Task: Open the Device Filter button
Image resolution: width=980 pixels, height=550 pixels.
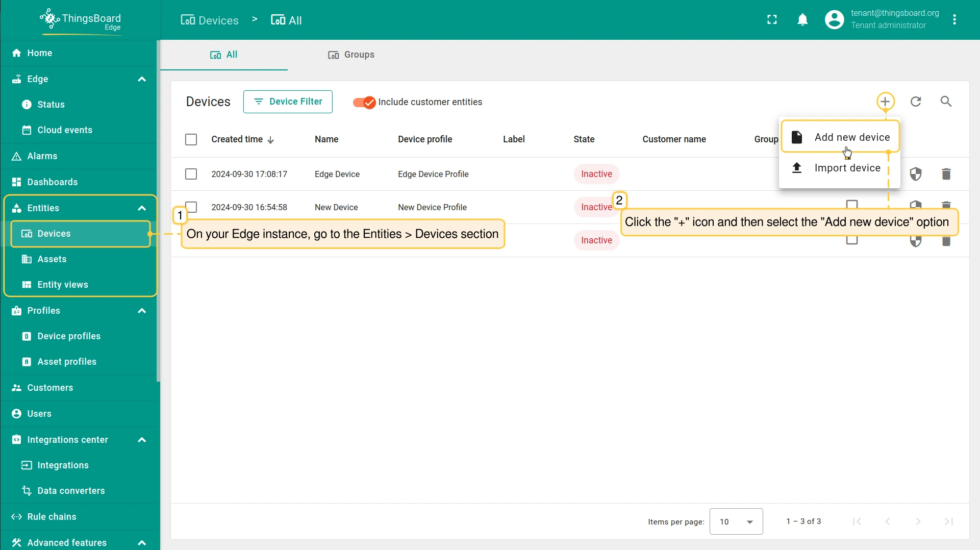Action: (x=288, y=102)
